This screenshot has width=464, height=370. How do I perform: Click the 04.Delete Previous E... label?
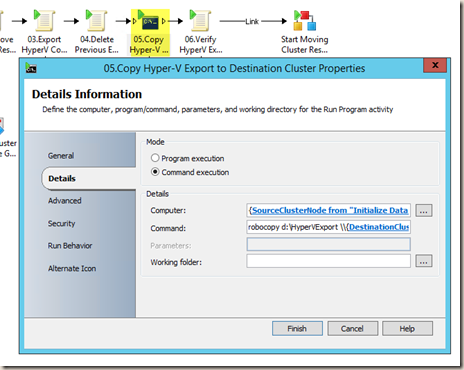tap(97, 45)
